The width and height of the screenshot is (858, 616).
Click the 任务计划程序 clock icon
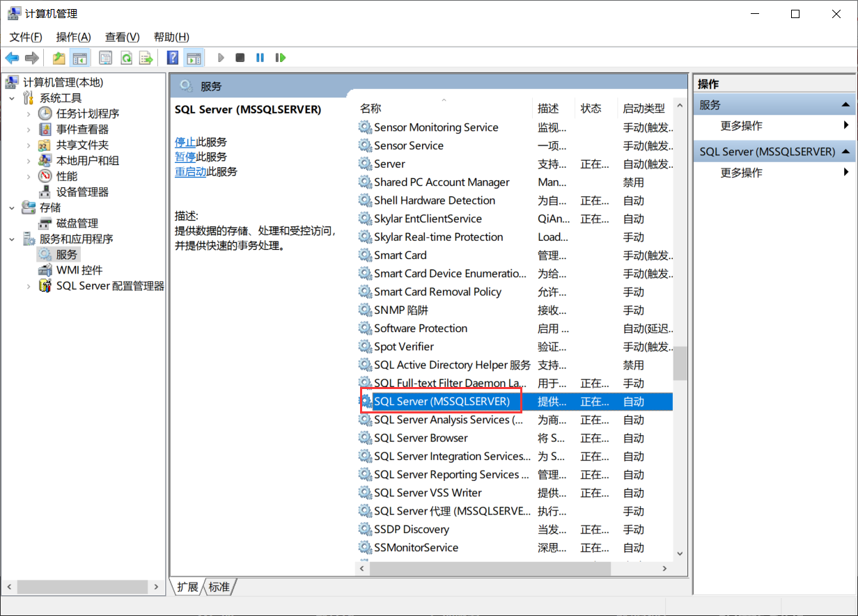45,113
